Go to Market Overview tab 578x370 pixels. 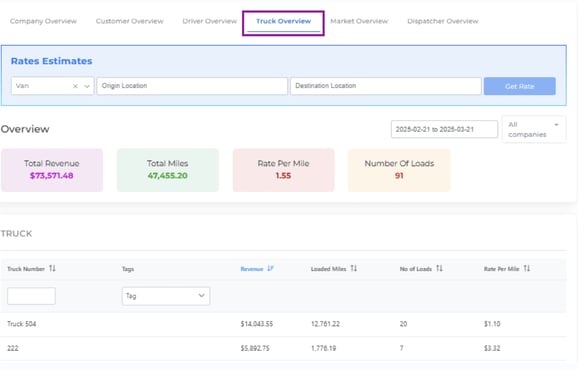[x=359, y=21]
